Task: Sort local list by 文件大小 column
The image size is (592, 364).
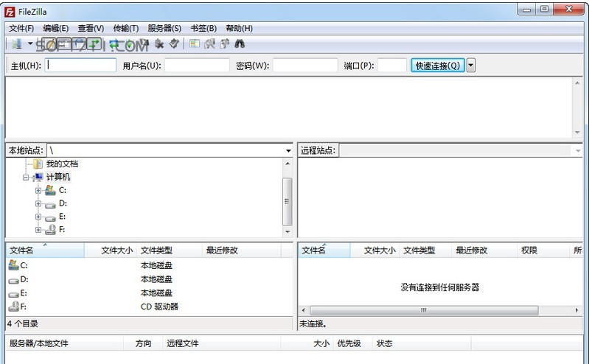Action: (111, 251)
